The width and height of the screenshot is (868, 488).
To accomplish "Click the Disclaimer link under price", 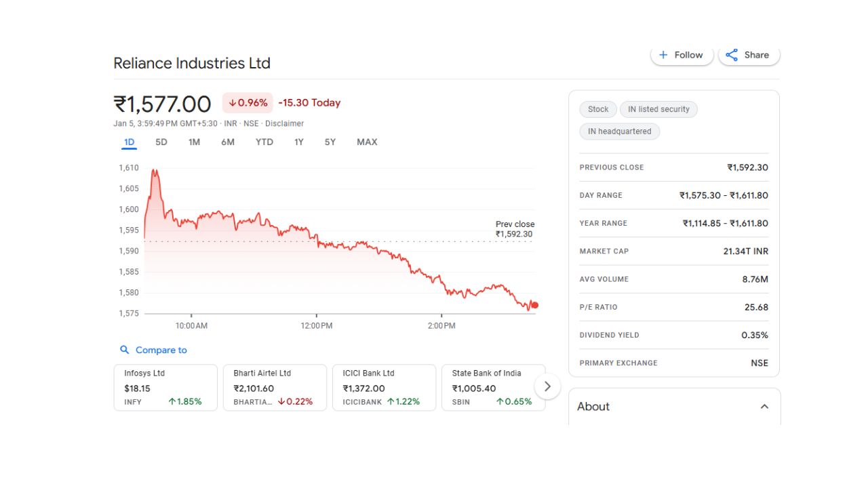I will click(x=284, y=123).
